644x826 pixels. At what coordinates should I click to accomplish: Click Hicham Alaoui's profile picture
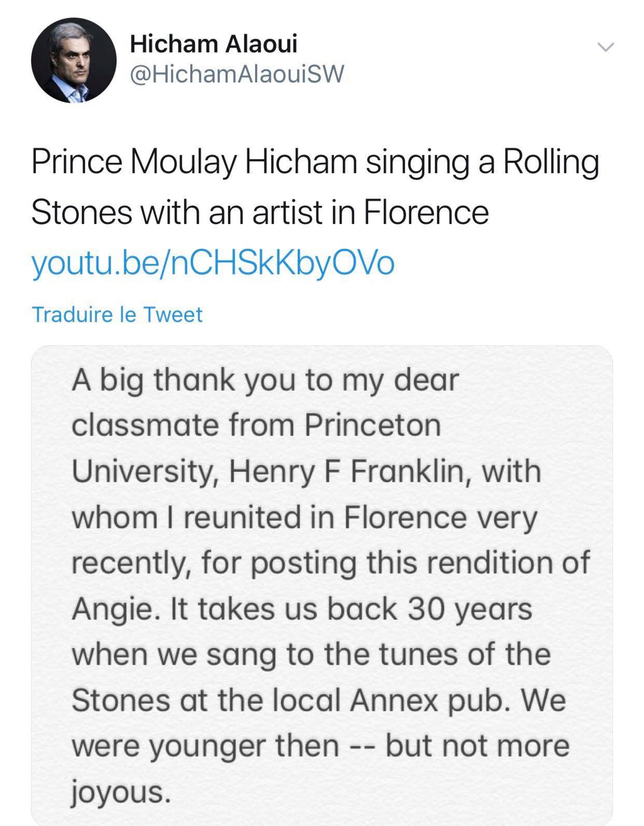74,61
